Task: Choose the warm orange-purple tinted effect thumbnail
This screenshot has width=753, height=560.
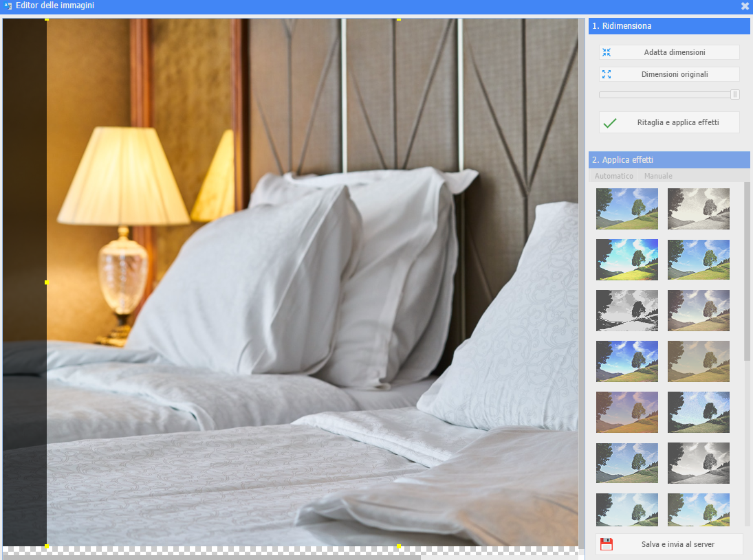Action: click(627, 412)
